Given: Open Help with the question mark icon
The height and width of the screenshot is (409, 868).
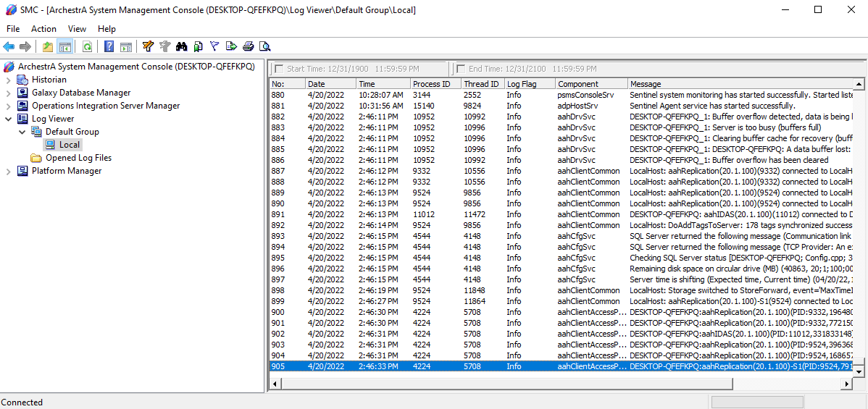Looking at the screenshot, I should 109,46.
